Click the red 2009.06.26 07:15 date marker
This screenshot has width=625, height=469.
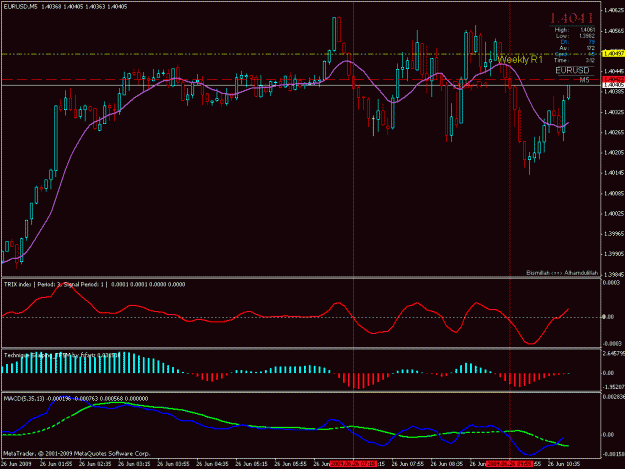click(x=353, y=464)
